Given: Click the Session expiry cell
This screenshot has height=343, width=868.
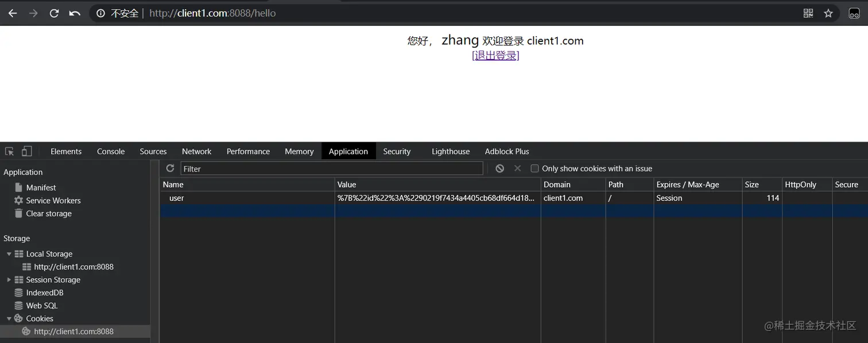Looking at the screenshot, I should coord(697,198).
